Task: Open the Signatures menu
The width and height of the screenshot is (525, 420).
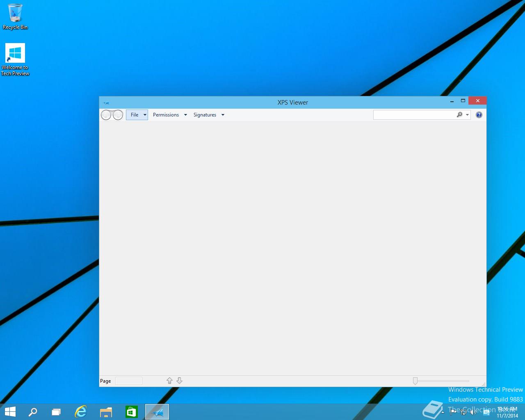Action: coord(205,115)
